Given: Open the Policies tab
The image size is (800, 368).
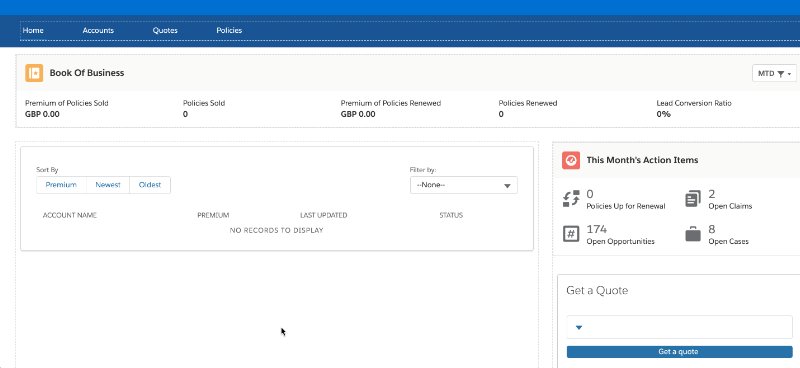Looking at the screenshot, I should (x=229, y=31).
